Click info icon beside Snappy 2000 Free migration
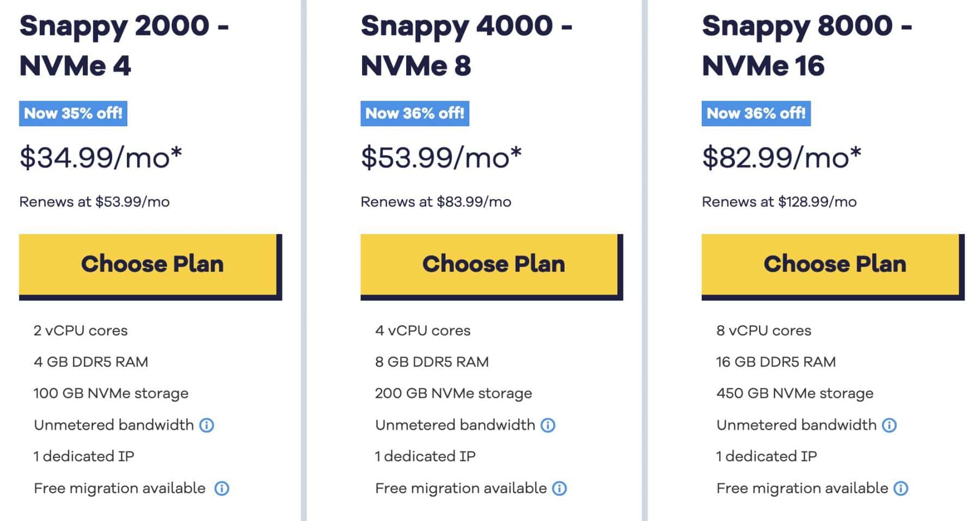This screenshot has width=980, height=521. [x=222, y=488]
